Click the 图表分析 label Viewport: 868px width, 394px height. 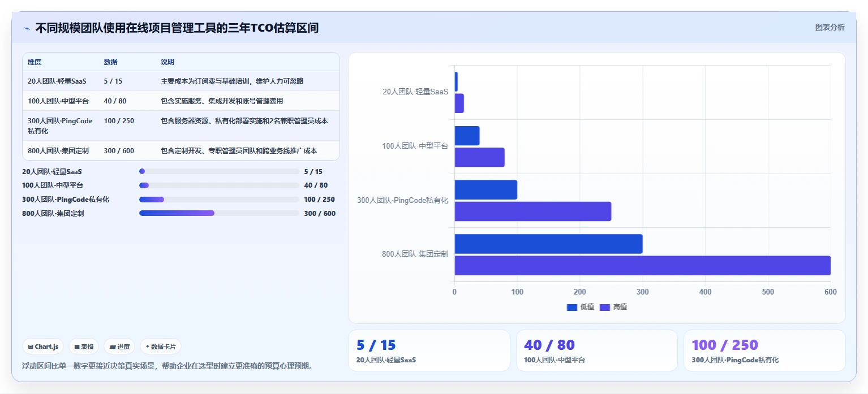830,27
